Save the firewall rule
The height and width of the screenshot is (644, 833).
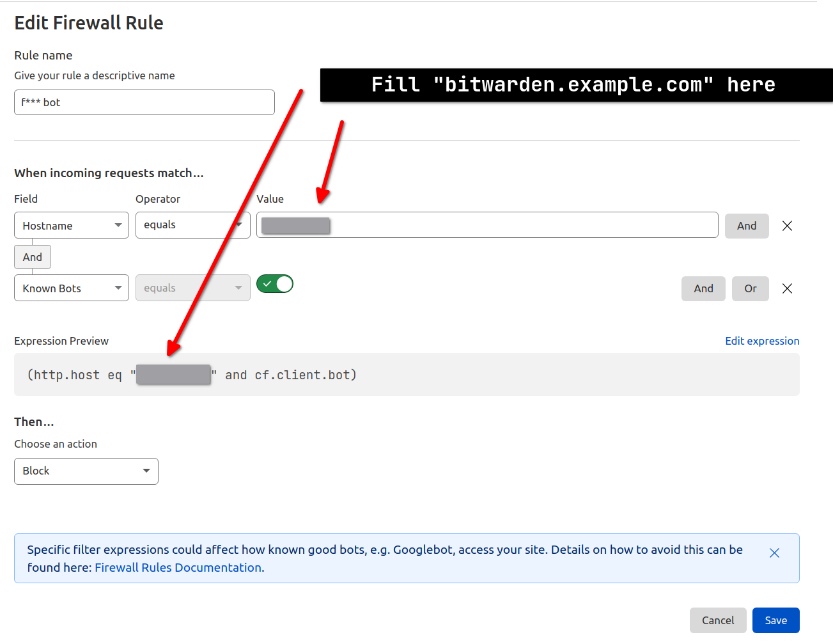pyautogui.click(x=775, y=620)
